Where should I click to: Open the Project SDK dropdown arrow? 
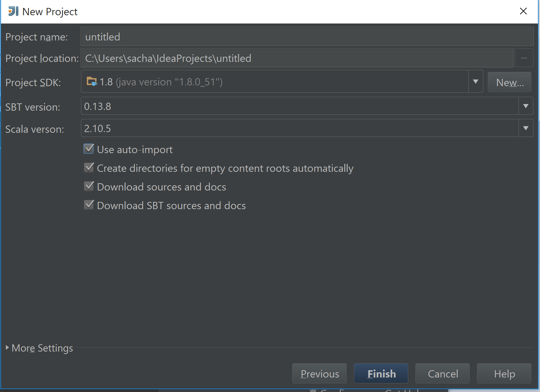click(476, 82)
